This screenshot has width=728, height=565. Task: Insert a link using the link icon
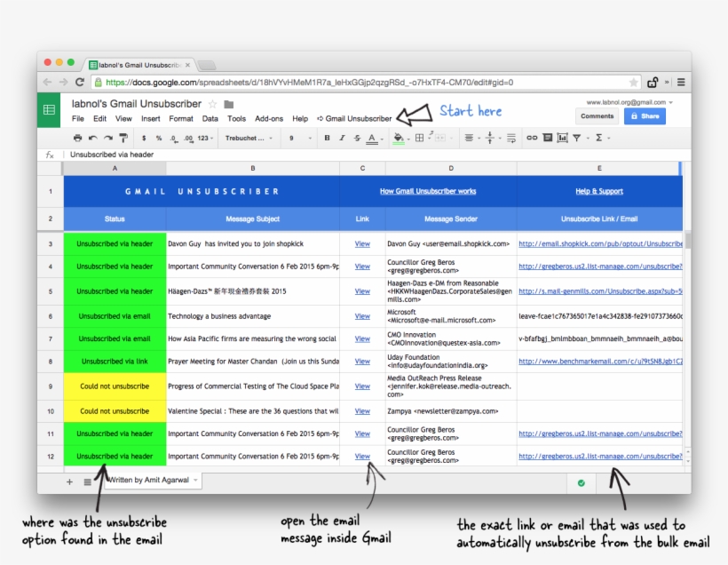click(532, 138)
